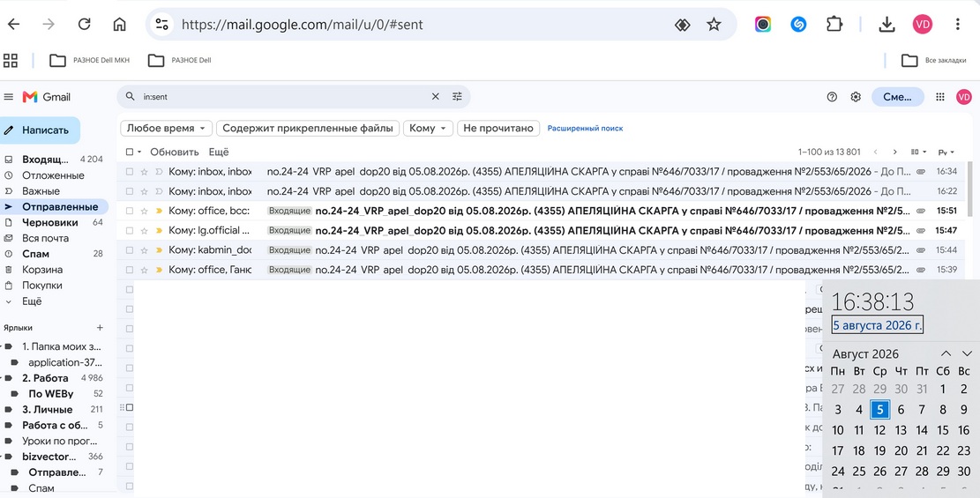Go back to the previous page
Viewport: 980px width, 498px height.
coord(13,25)
